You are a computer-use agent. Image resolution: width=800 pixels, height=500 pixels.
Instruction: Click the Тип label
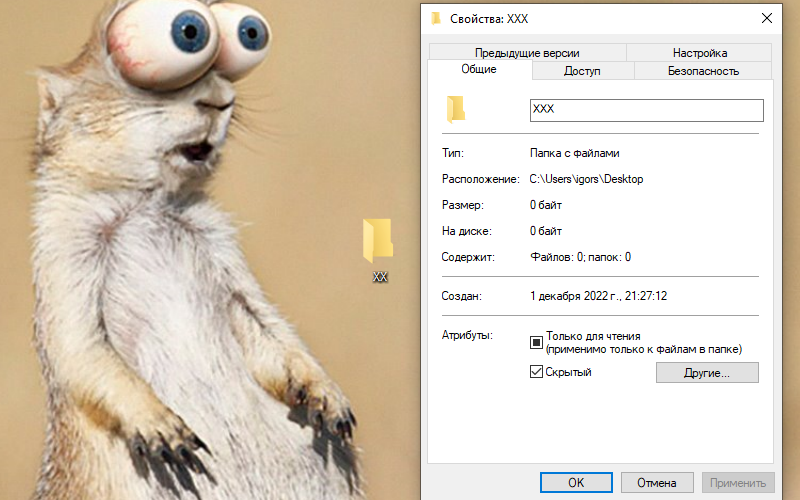453,153
